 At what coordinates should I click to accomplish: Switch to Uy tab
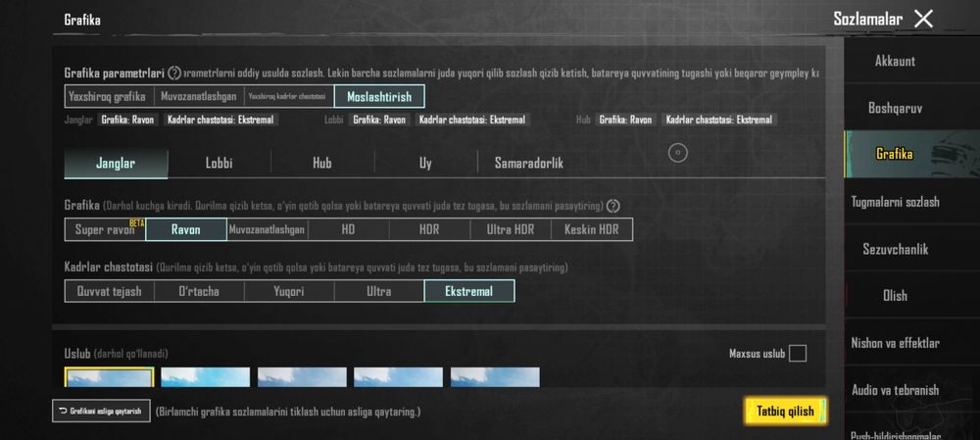coord(425,164)
